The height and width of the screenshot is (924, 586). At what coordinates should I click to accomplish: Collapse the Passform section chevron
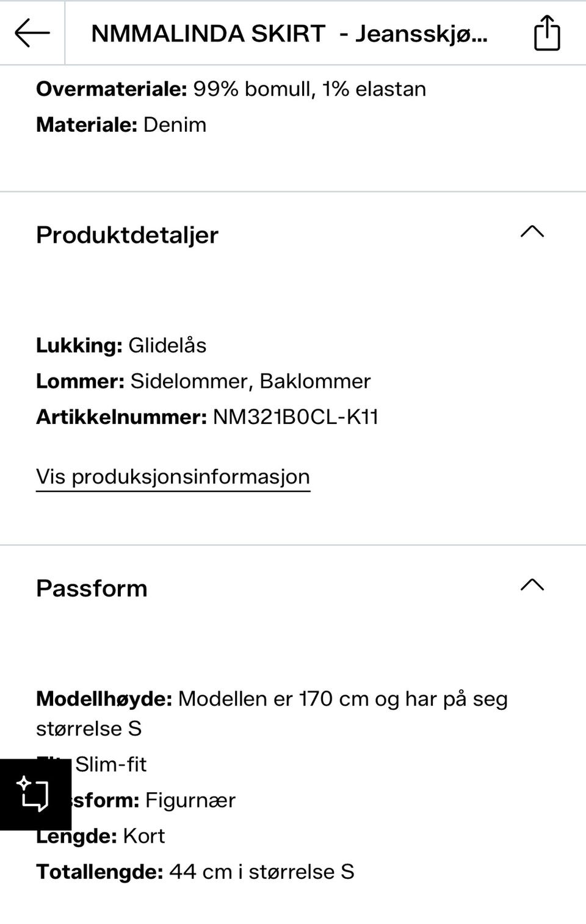tap(532, 585)
